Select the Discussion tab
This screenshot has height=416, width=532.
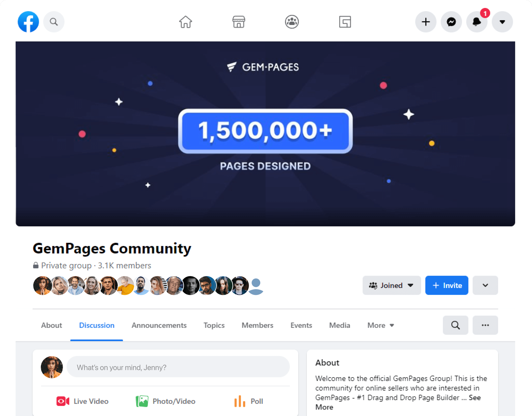point(97,325)
